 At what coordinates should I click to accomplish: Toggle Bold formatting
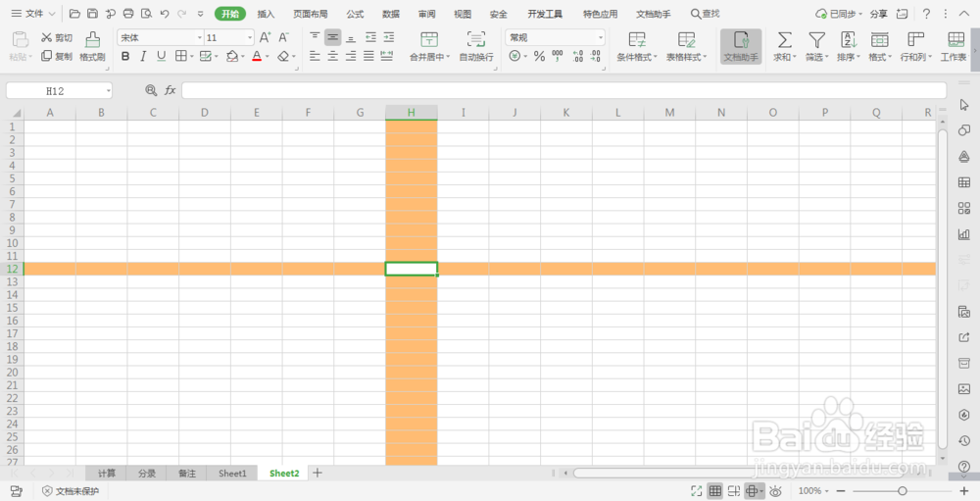[x=125, y=56]
